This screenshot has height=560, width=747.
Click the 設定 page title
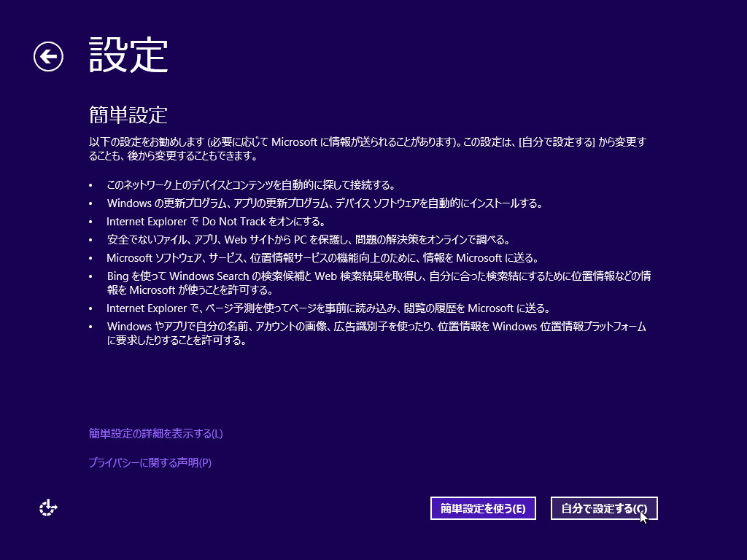[128, 55]
